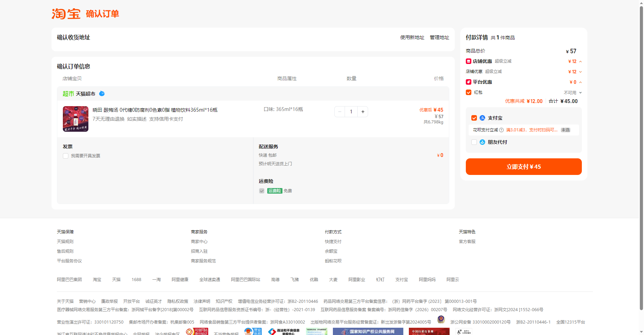Open 商家中心 footer link
Screen dimensions: 644x335
point(199,242)
